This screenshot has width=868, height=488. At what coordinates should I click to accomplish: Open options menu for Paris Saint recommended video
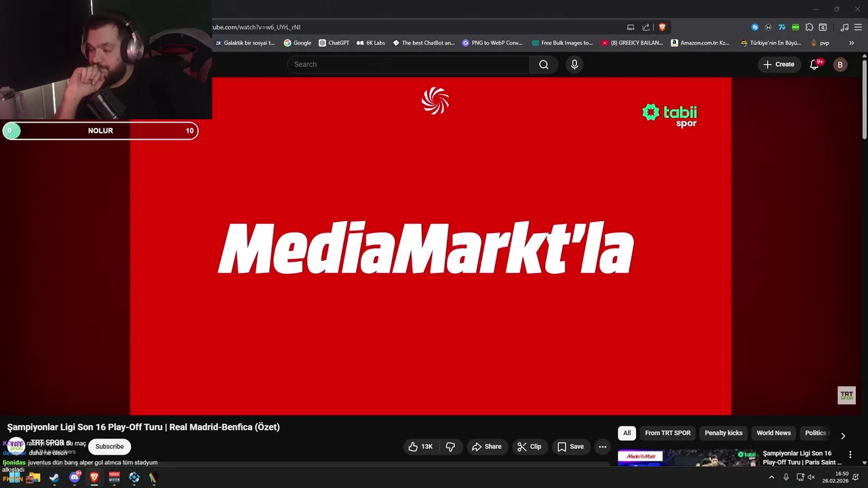tap(850, 455)
